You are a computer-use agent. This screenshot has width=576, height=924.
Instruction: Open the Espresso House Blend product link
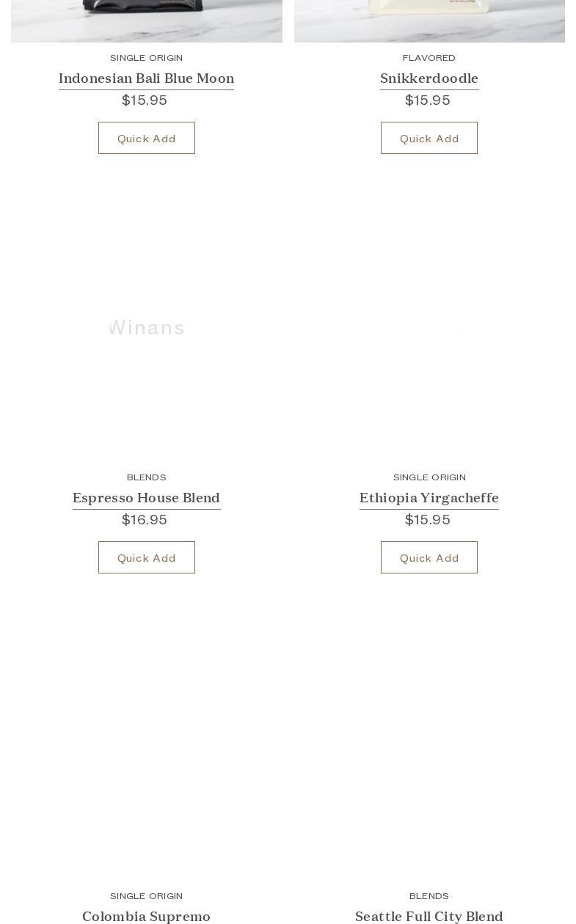(146, 498)
